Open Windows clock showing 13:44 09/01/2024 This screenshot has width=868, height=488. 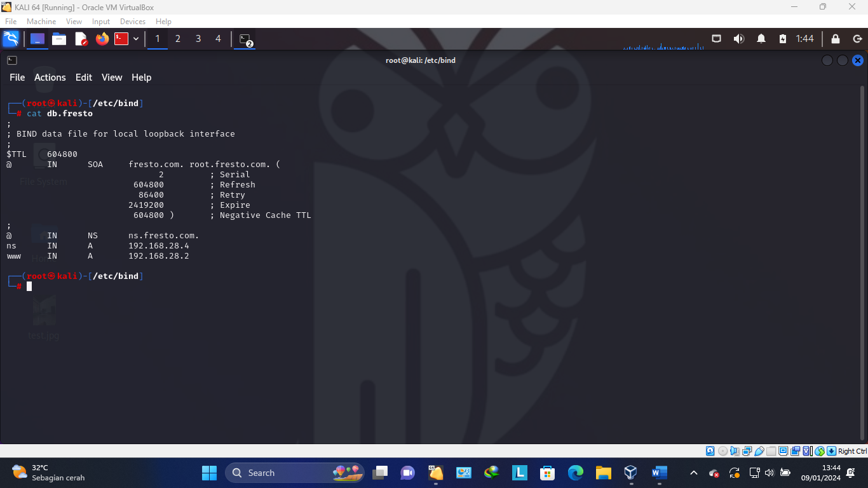[822, 473]
